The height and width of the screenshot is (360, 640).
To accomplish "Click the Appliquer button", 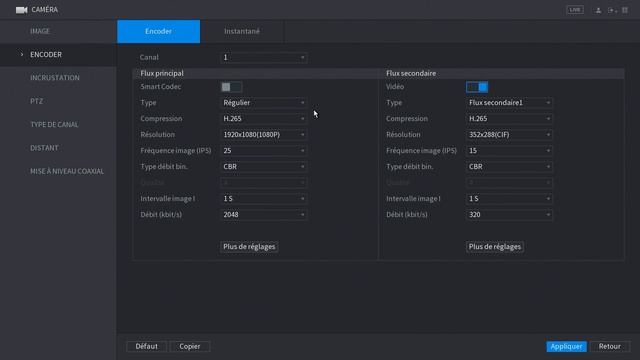I will [567, 347].
